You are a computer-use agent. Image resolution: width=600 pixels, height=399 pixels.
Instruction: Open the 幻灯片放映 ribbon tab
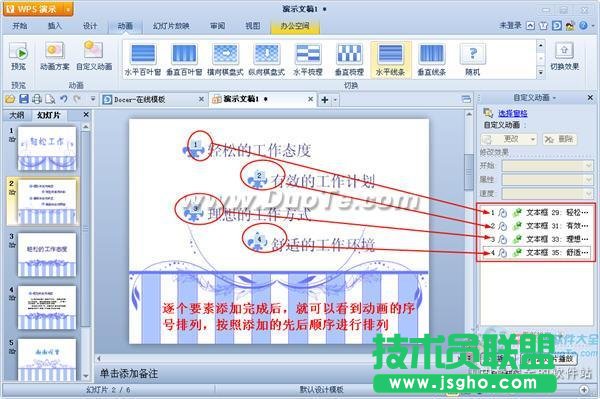(171, 26)
